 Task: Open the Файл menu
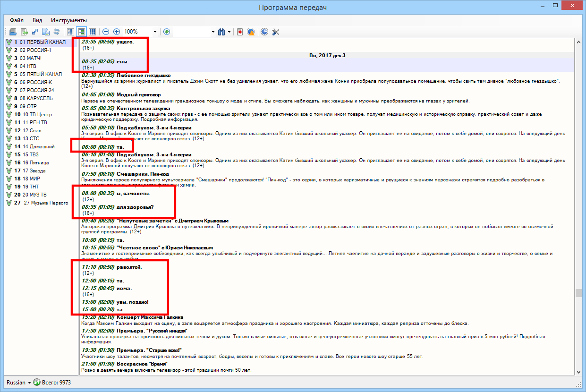point(17,20)
